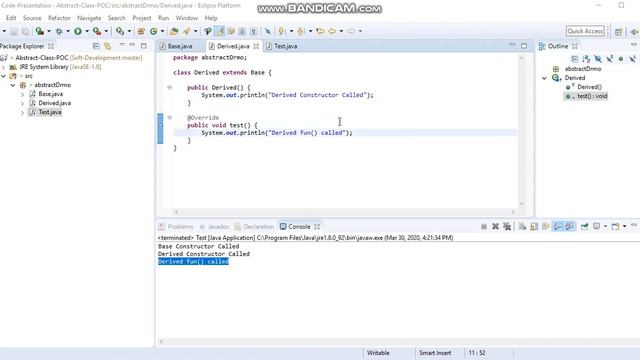
Task: Select Test.java in Package Explorer
Action: pyautogui.click(x=50, y=112)
